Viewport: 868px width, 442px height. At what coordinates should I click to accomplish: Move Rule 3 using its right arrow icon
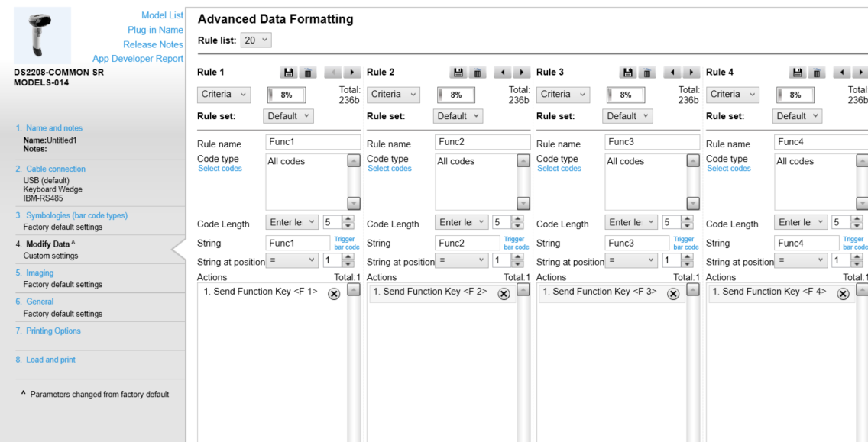pos(690,72)
